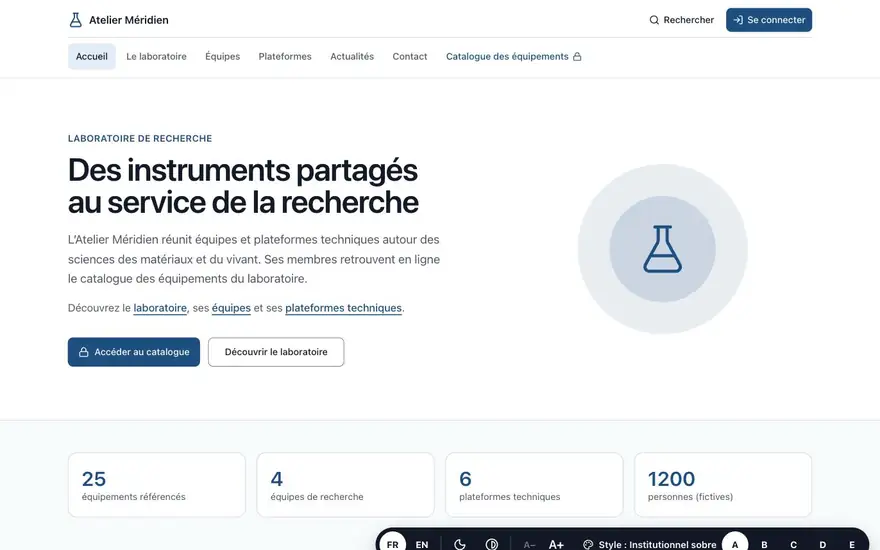Click the magnifier icon beside Rechercher
Screen dimensions: 880x550
click(654, 20)
